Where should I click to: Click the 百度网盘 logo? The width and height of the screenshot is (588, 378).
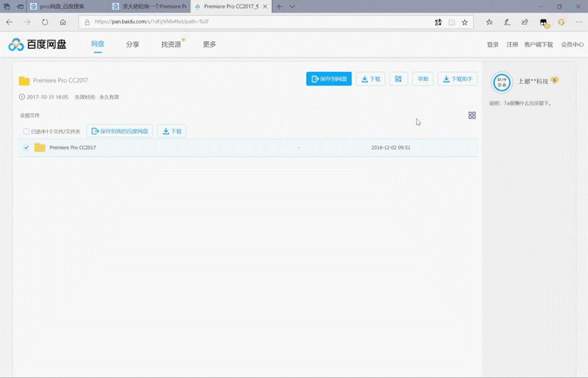coord(37,44)
